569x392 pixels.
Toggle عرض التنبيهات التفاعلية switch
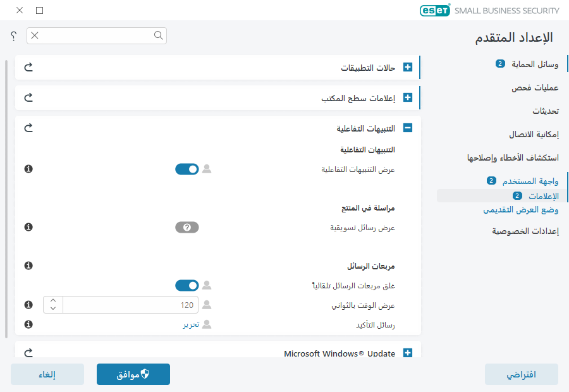coord(187,169)
